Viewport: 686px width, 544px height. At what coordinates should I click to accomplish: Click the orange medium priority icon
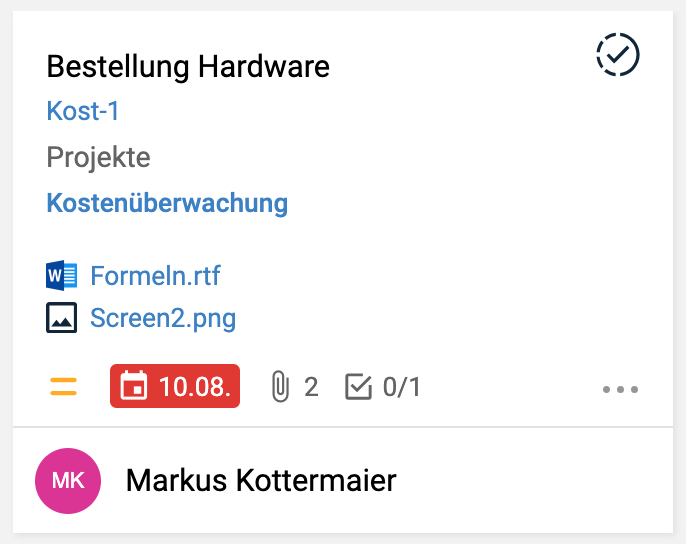coord(63,387)
